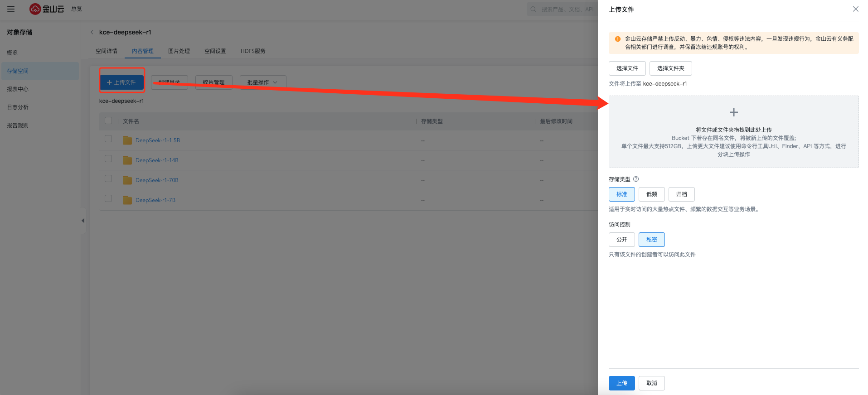Click the search magnifier icon
868x395 pixels.
point(533,9)
